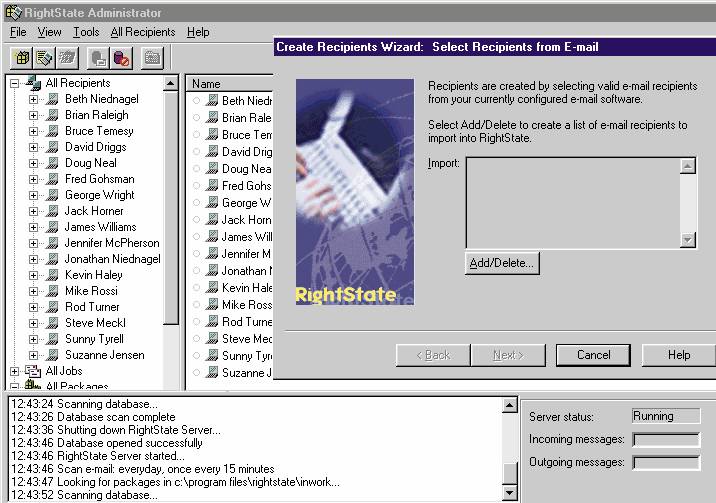Expand the All Jobs tree node
Viewport: 716px width, 503px height.
tap(14, 371)
